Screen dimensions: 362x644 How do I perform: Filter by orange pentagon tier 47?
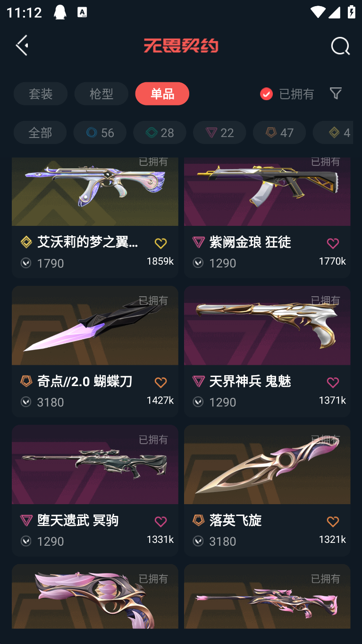click(279, 132)
